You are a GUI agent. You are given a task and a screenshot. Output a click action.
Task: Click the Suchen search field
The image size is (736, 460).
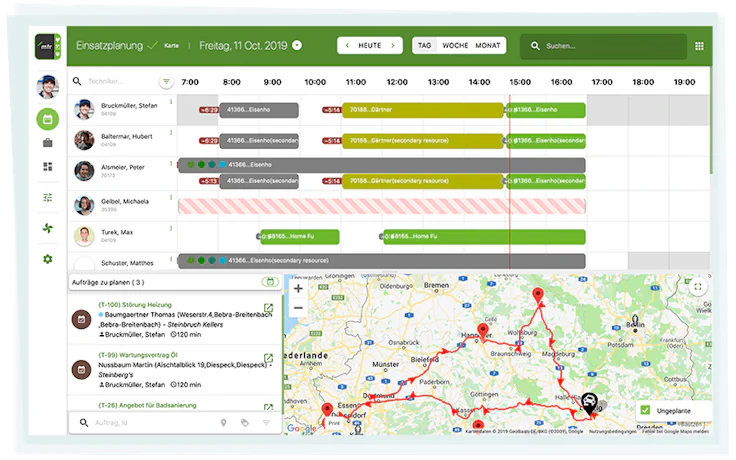pyautogui.click(x=603, y=46)
